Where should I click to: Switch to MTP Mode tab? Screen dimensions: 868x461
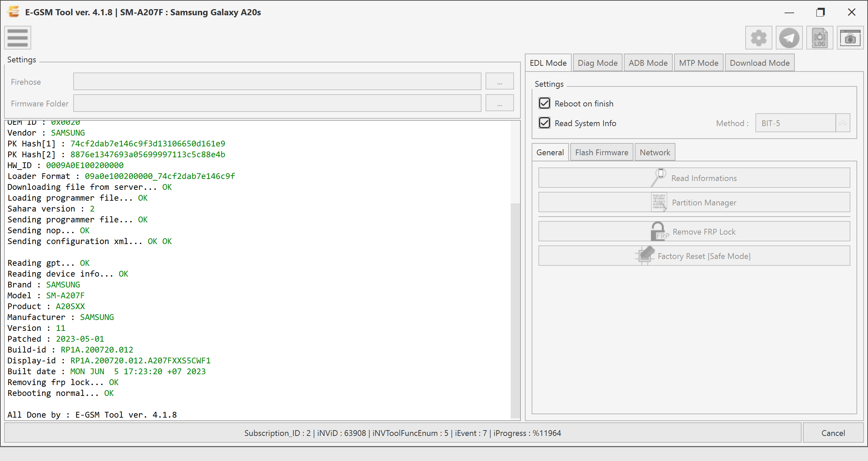point(699,63)
